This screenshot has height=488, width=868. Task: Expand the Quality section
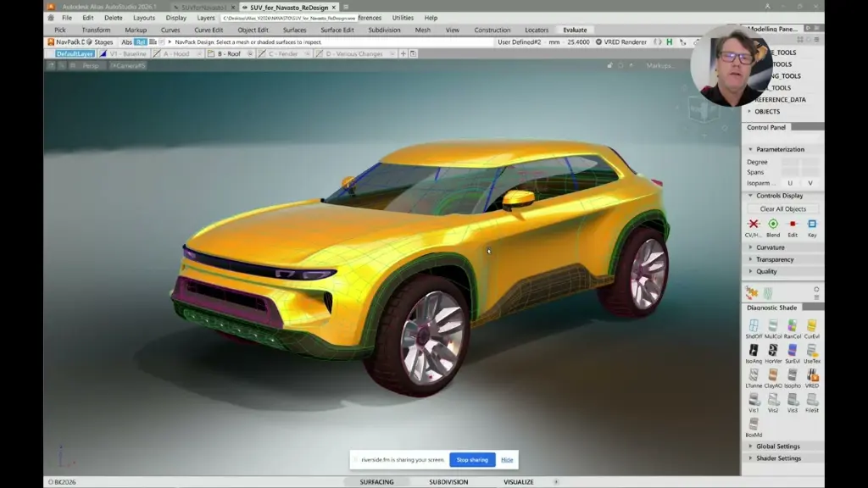pyautogui.click(x=751, y=272)
